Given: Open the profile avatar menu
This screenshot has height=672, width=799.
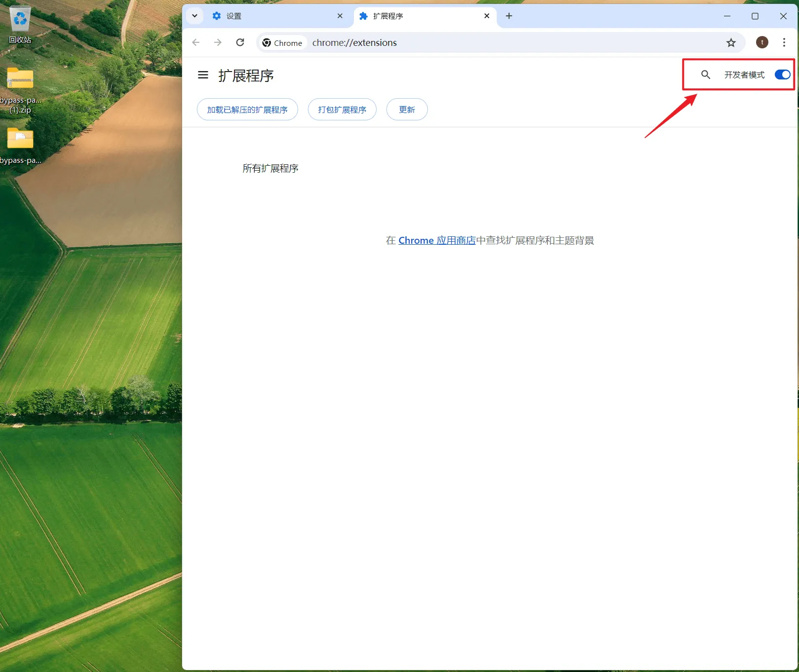Looking at the screenshot, I should [x=762, y=42].
